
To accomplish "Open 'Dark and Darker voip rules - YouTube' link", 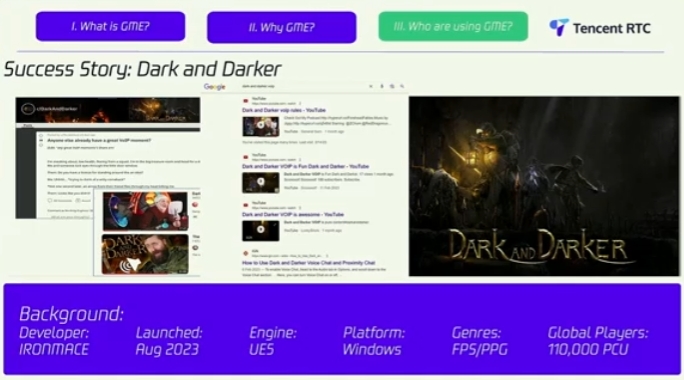I will [x=284, y=110].
